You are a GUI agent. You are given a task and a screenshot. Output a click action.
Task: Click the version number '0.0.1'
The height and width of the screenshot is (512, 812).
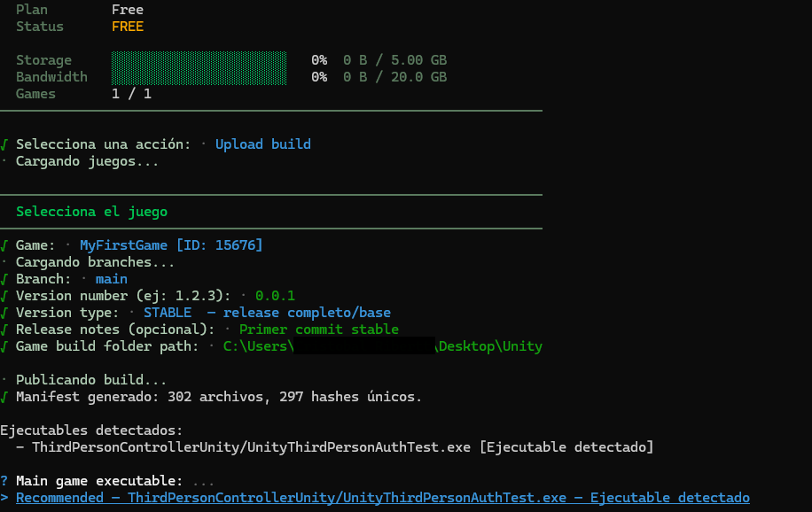click(275, 296)
